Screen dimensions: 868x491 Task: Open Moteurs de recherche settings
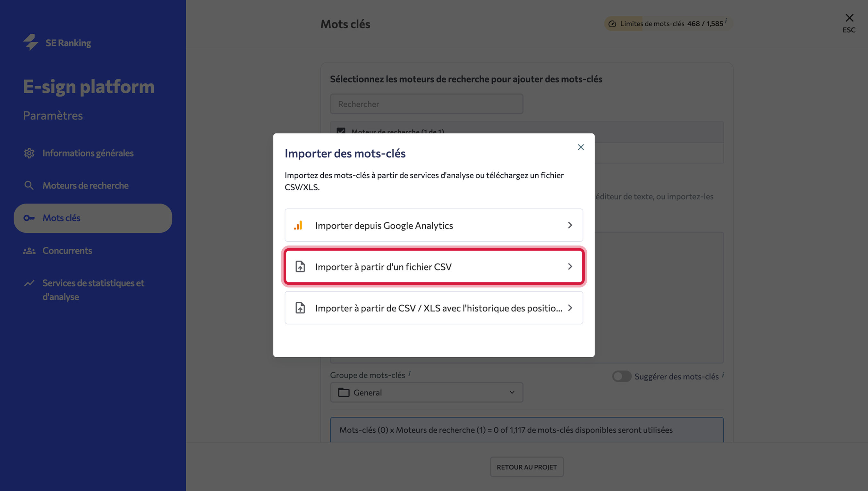pyautogui.click(x=85, y=186)
